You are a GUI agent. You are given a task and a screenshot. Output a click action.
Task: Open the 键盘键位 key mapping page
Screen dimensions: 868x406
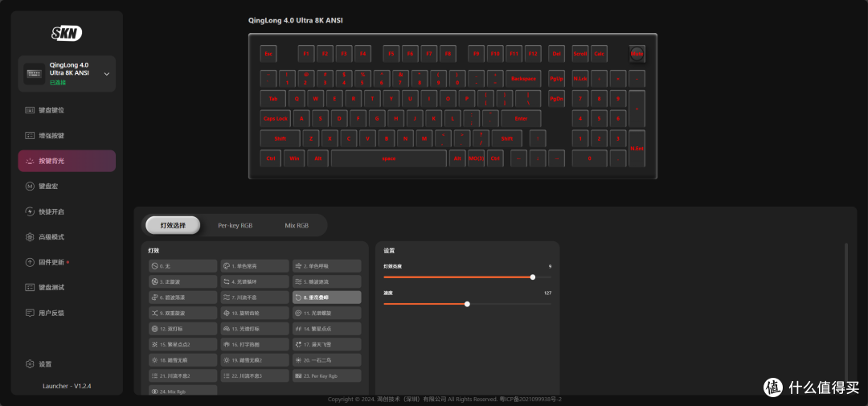click(67, 110)
